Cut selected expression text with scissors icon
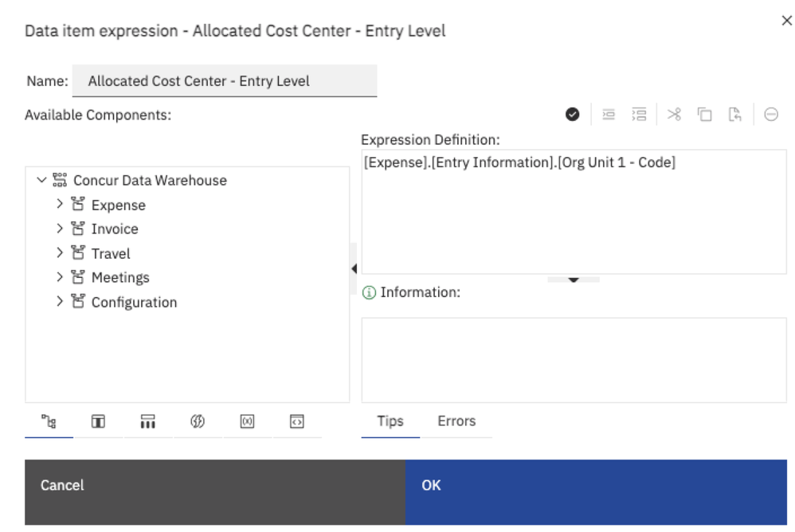 [x=674, y=115]
